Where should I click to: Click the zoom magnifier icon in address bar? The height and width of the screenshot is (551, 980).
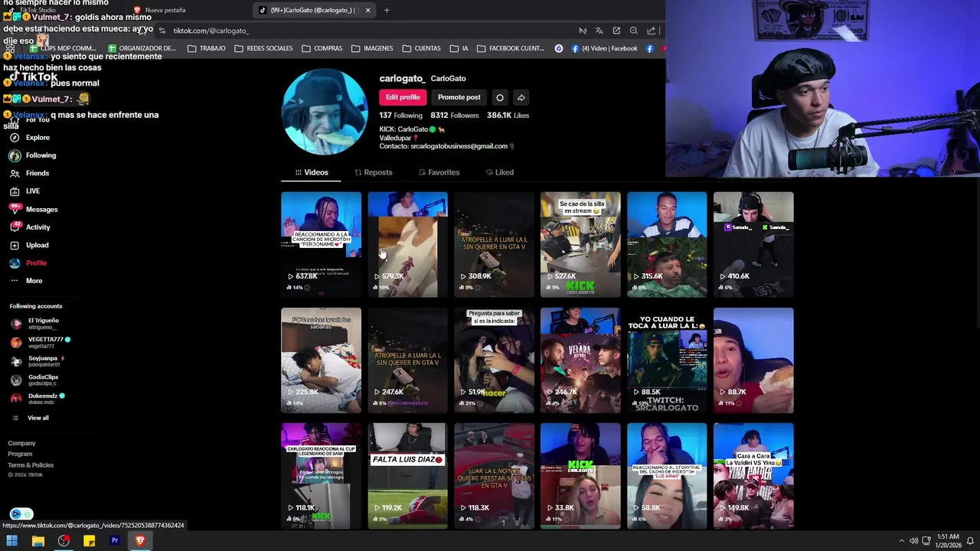point(634,31)
